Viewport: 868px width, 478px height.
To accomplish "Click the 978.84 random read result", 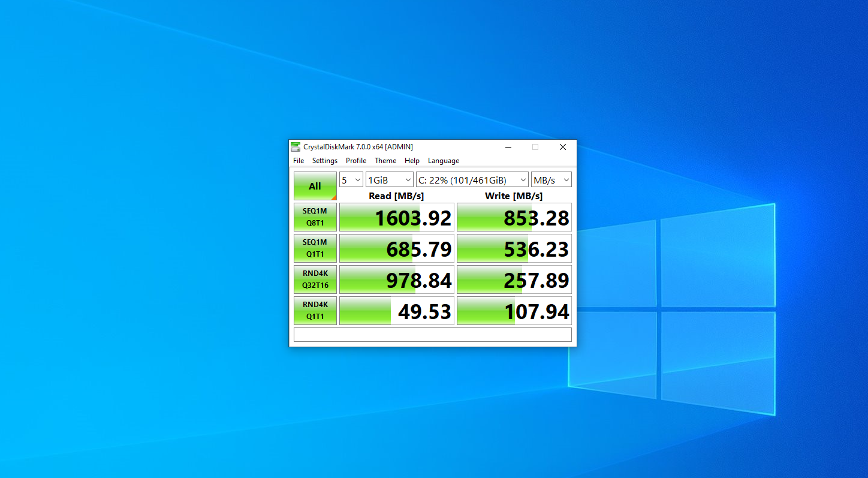I will pos(397,279).
